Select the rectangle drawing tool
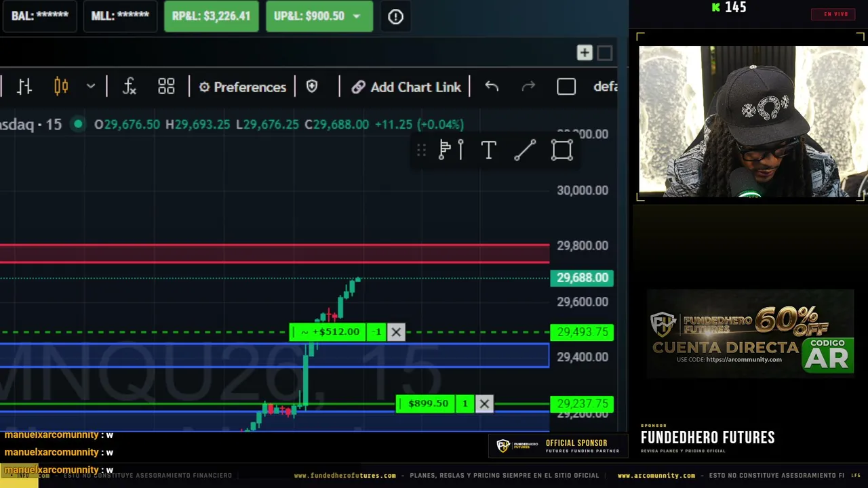868x488 pixels. coord(561,150)
